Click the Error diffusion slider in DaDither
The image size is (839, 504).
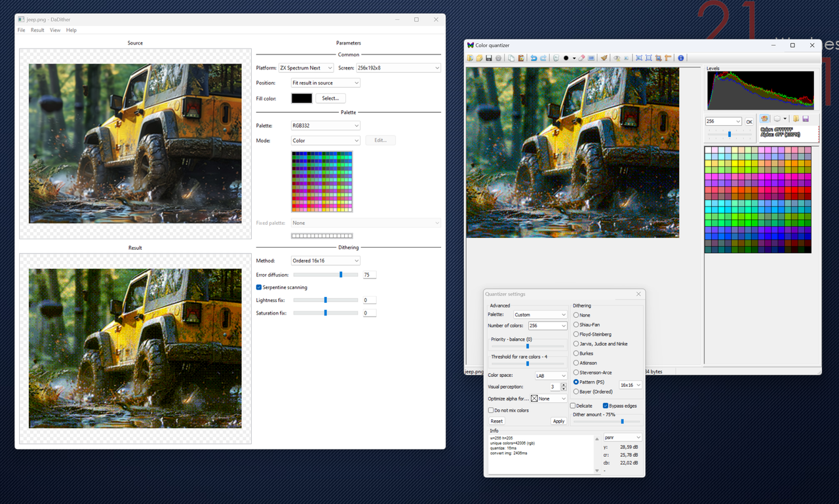point(326,275)
